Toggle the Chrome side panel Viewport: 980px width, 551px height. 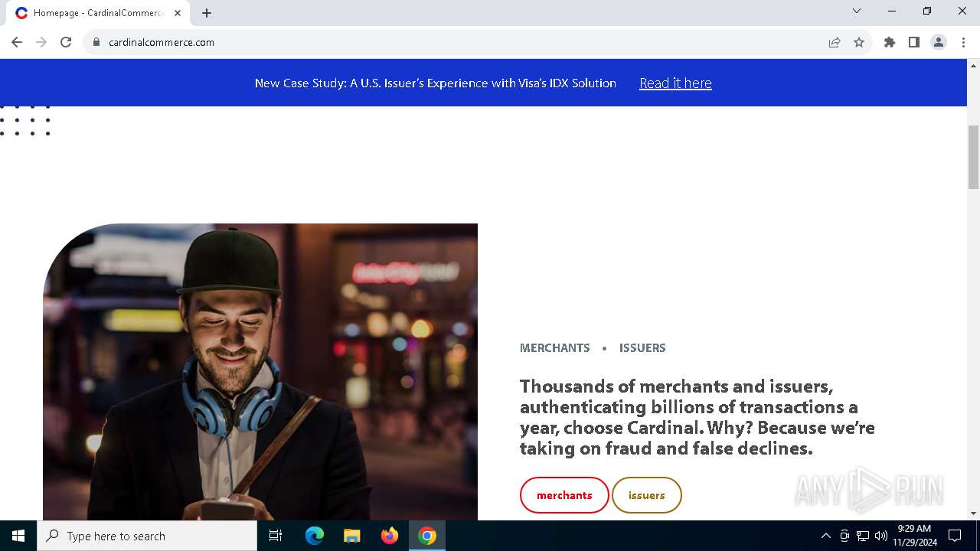(914, 42)
